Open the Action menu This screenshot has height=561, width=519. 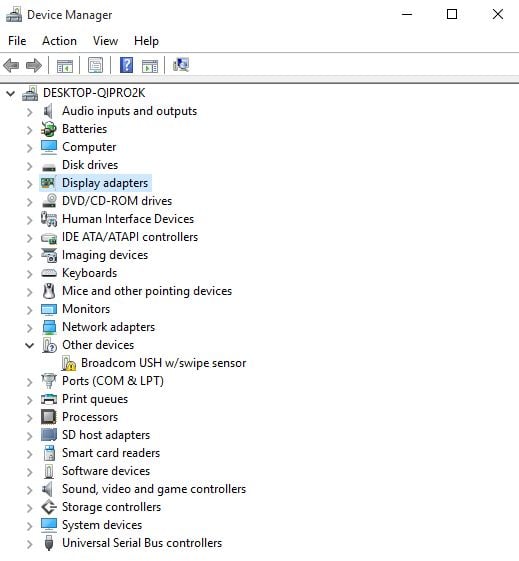[x=59, y=41]
